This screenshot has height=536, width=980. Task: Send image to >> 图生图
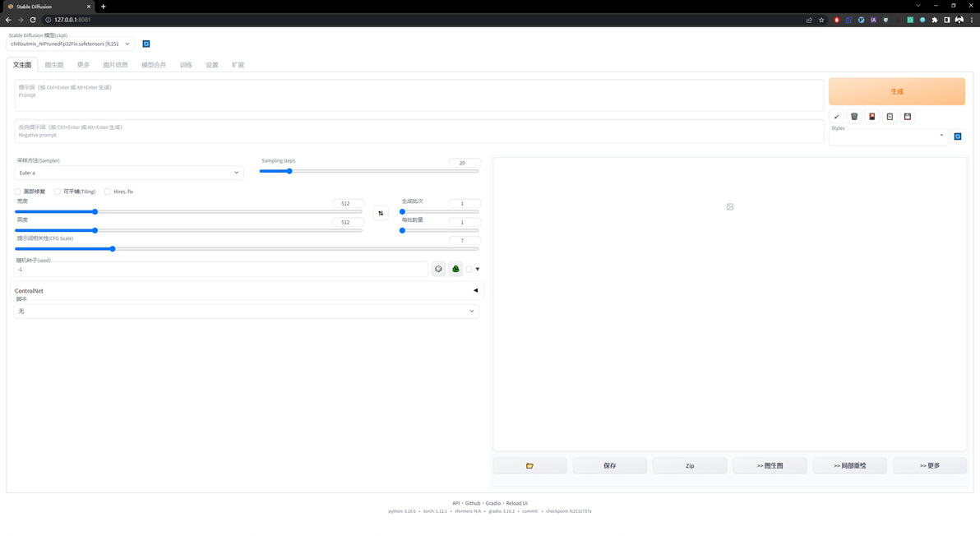tap(770, 465)
